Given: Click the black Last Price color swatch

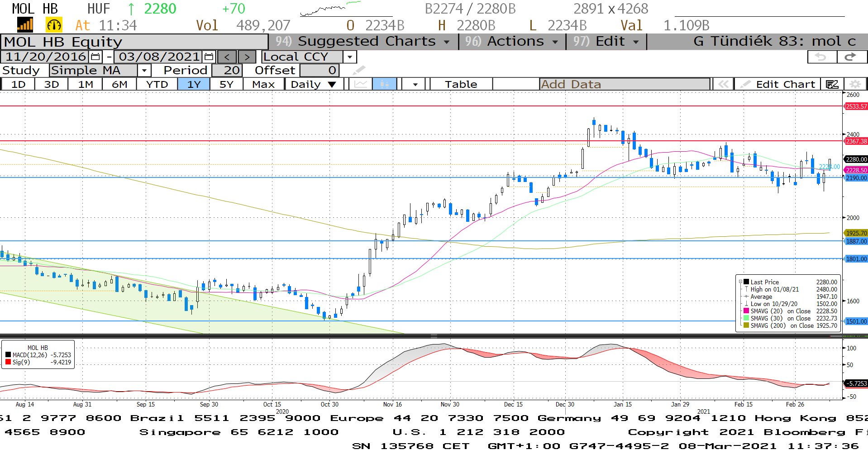Looking at the screenshot, I should [x=746, y=282].
